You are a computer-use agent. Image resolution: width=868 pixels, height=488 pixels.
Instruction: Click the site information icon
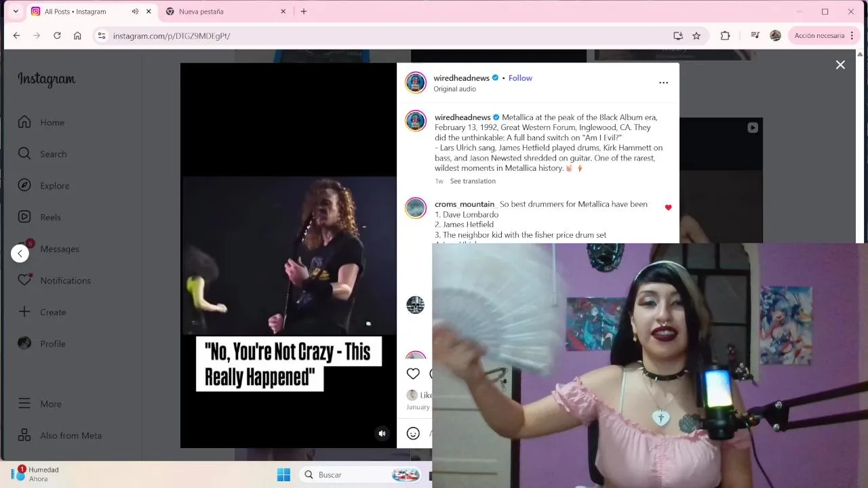101,36
